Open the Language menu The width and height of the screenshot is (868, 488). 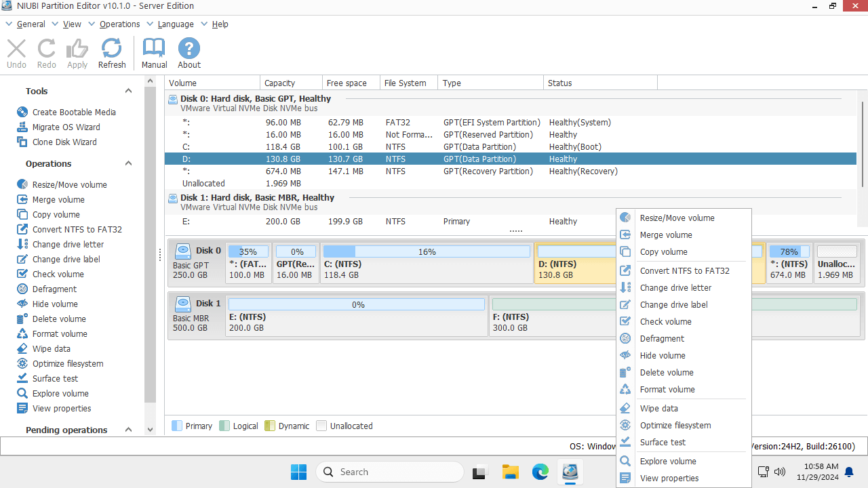point(175,24)
